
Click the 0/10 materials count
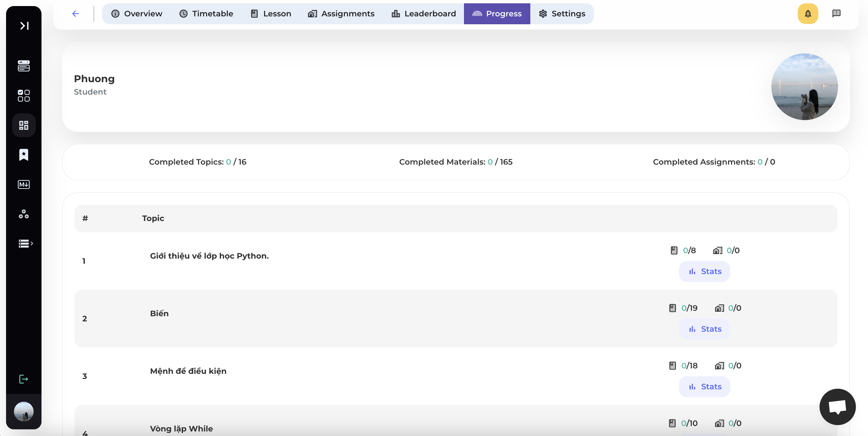tap(689, 423)
